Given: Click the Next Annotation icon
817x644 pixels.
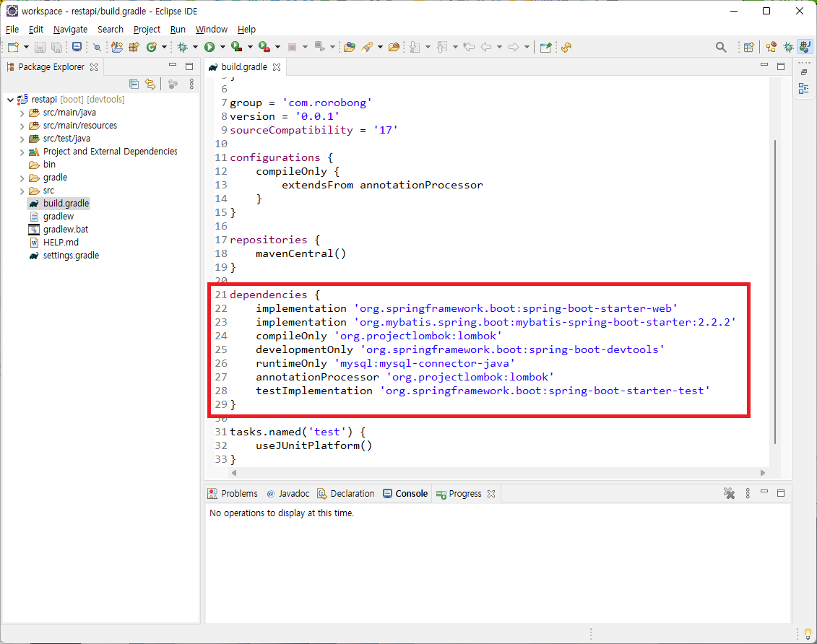Looking at the screenshot, I should coord(415,48).
